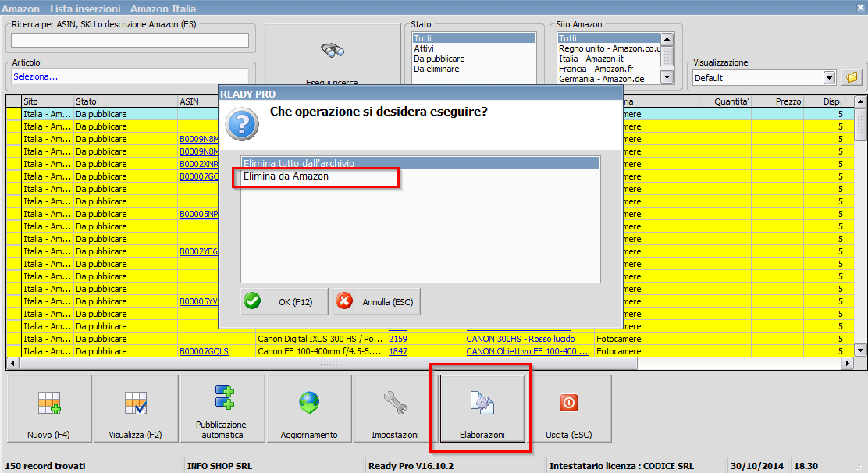
Task: Sort by the Sito column header
Action: [48, 101]
